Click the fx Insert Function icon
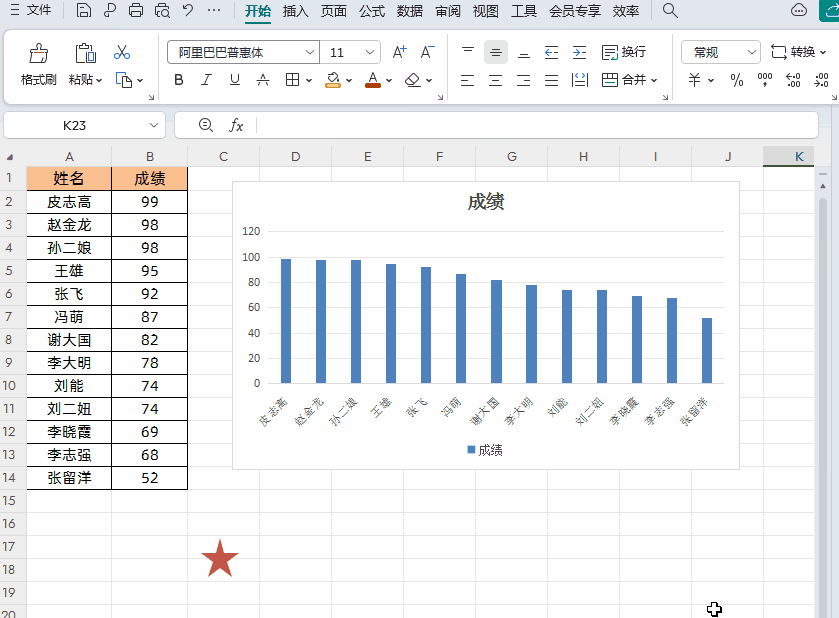This screenshot has height=618, width=839. pos(236,125)
